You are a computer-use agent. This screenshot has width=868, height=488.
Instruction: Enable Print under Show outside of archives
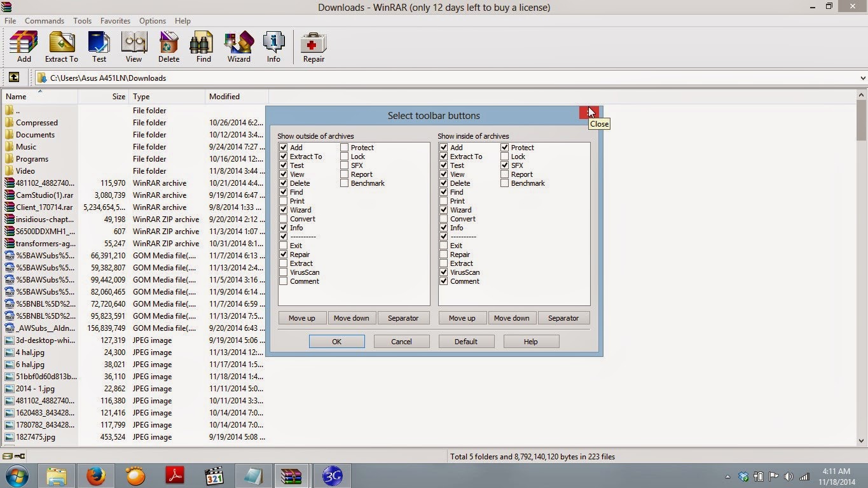point(284,201)
